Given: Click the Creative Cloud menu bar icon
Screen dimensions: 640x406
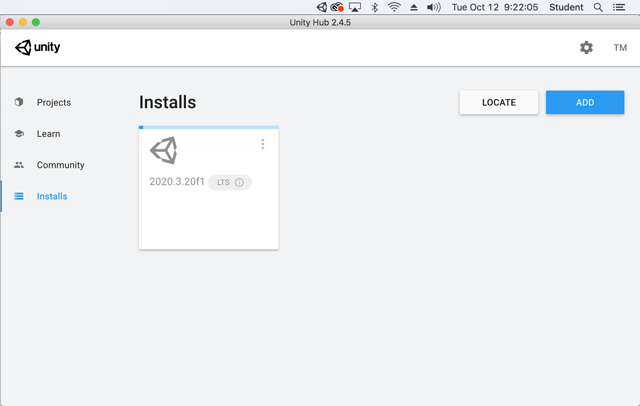Looking at the screenshot, I should pyautogui.click(x=337, y=7).
